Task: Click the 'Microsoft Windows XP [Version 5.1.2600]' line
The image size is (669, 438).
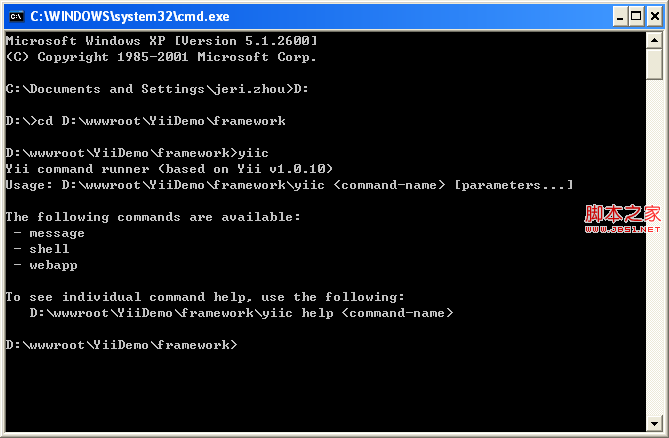Action: coord(162,41)
